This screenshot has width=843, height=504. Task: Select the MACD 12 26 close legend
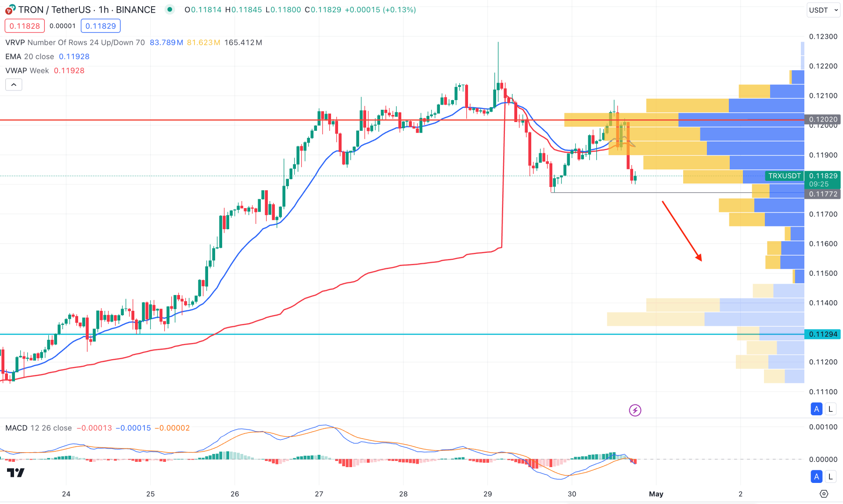38,428
